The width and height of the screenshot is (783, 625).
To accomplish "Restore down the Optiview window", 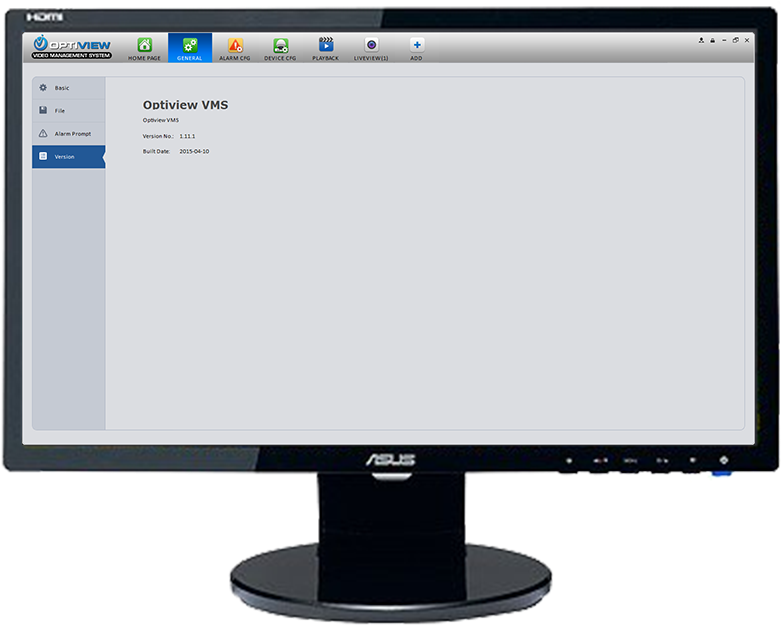I will coord(736,40).
